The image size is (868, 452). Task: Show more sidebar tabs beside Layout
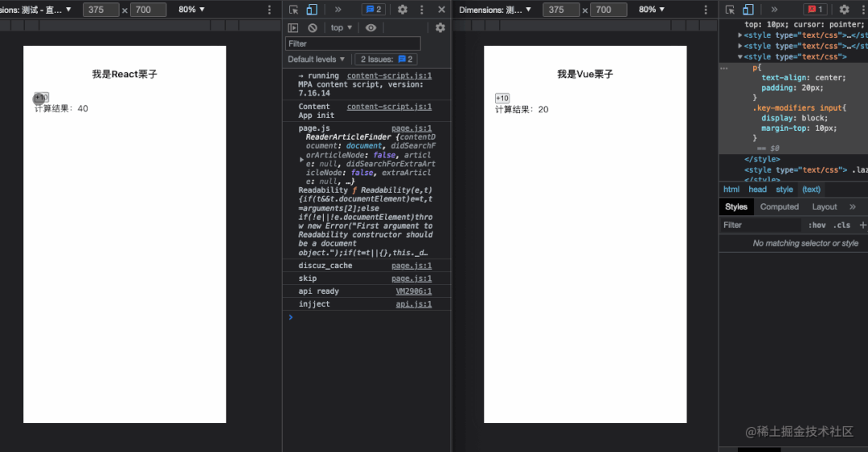(x=853, y=207)
